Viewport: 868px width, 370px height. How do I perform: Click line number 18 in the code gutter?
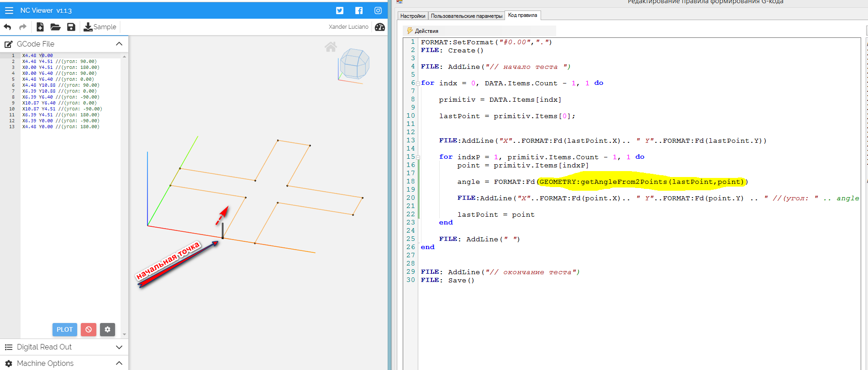[x=410, y=182]
